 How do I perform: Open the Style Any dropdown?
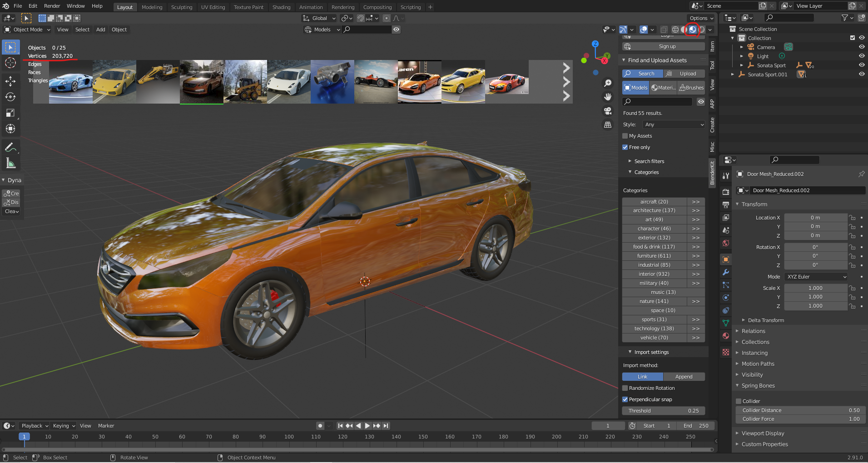pos(674,124)
